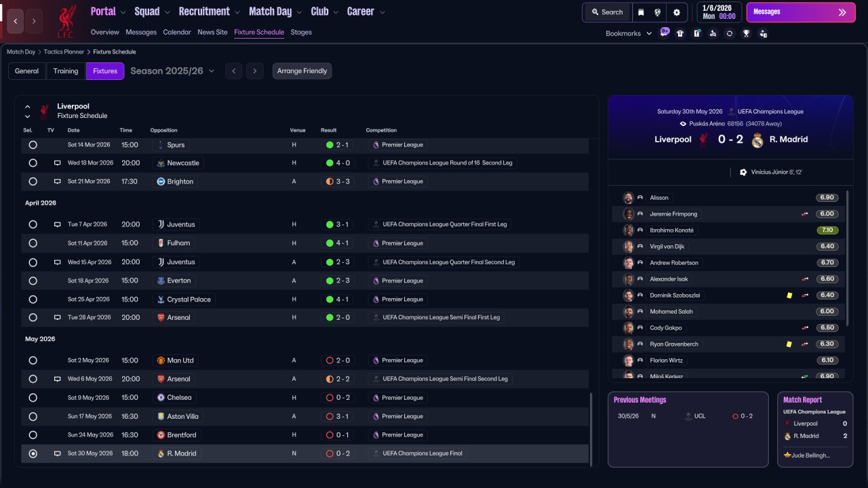The height and width of the screenshot is (488, 868).
Task: Switch to the Training tab
Action: tap(66, 71)
